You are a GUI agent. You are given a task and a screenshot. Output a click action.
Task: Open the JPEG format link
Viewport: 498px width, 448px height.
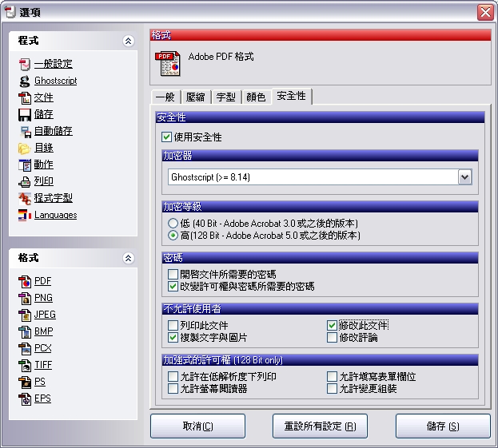(x=45, y=315)
